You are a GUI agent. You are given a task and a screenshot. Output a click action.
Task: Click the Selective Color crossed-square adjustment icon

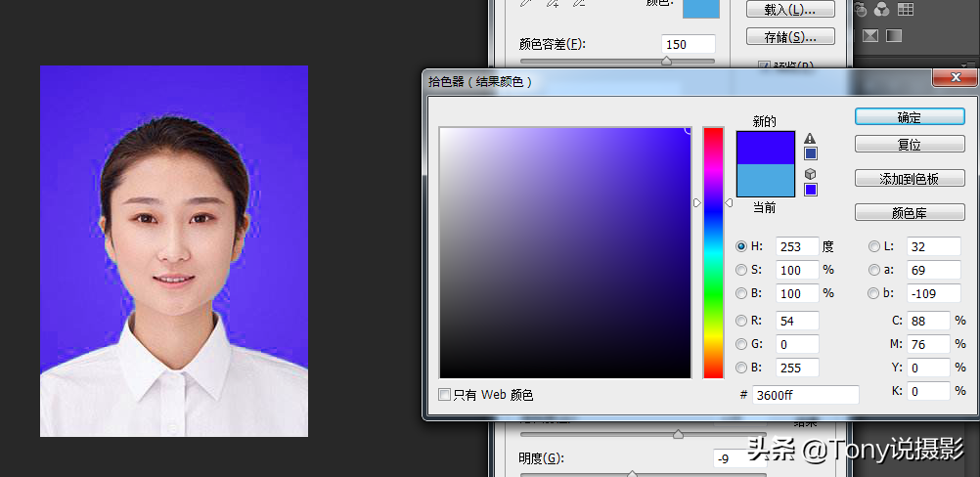tap(870, 35)
